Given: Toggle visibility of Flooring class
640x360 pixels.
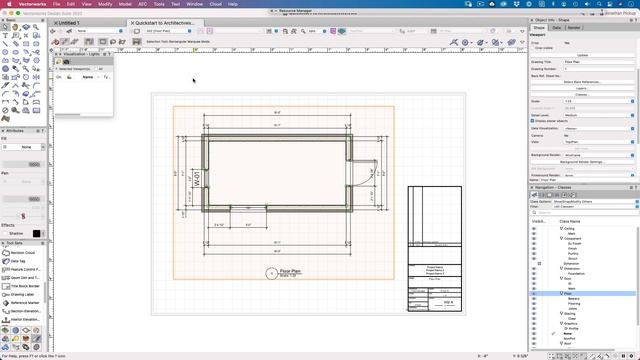Looking at the screenshot, I should (x=534, y=304).
